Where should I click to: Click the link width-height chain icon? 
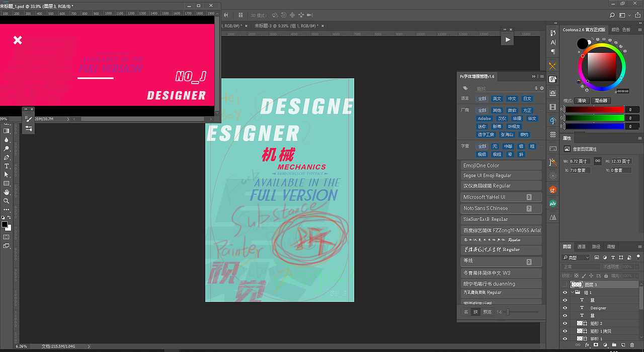598,161
